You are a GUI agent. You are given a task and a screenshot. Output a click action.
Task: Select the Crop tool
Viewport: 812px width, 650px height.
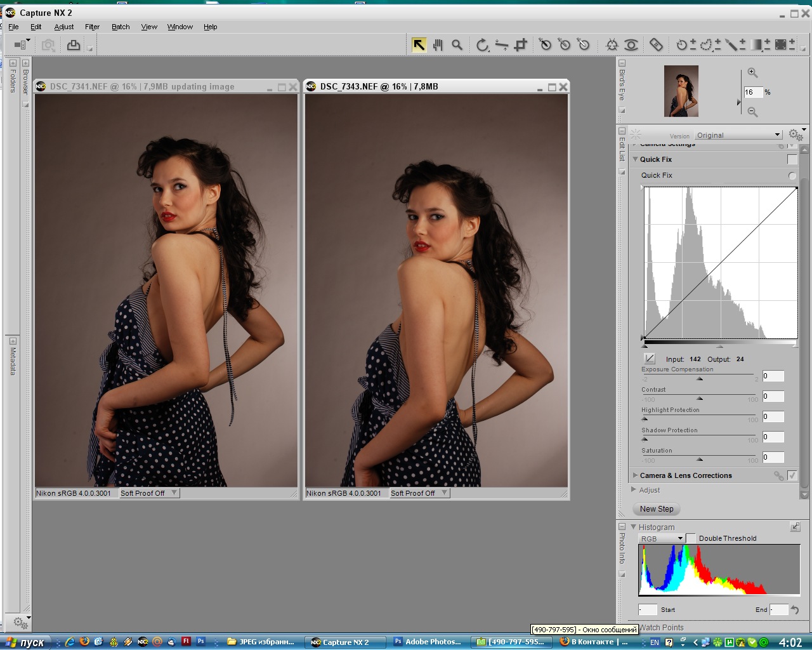point(521,44)
